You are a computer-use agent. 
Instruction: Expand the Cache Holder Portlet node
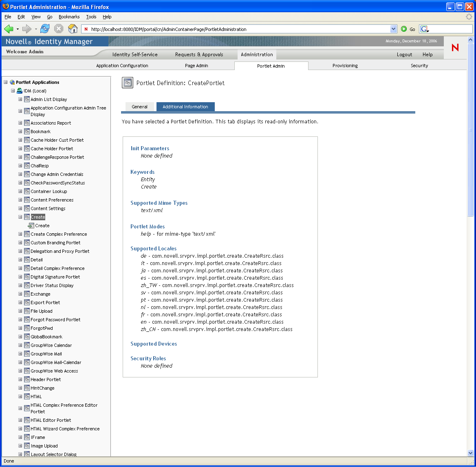[x=20, y=148]
